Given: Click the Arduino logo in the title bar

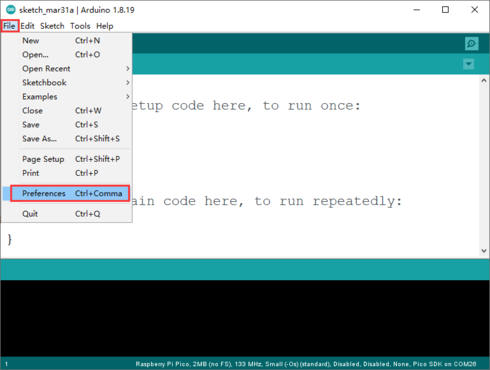Looking at the screenshot, I should [11, 10].
